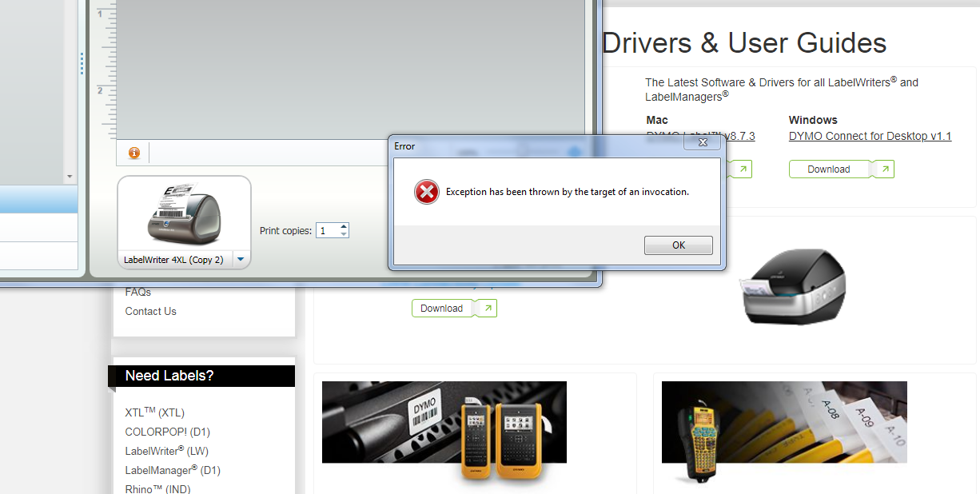Viewport: 980px width, 494px height.
Task: Open XTL (XTL) labels link
Action: click(x=155, y=412)
